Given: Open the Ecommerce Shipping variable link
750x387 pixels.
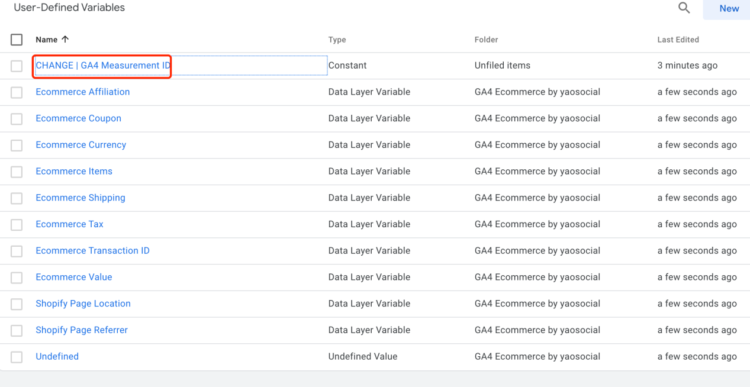Looking at the screenshot, I should [80, 198].
